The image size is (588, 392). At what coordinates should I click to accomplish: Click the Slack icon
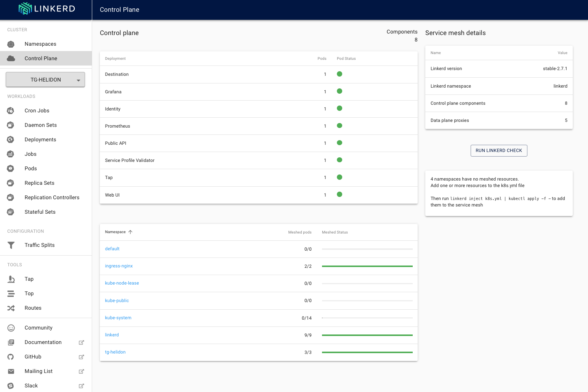tap(11, 386)
